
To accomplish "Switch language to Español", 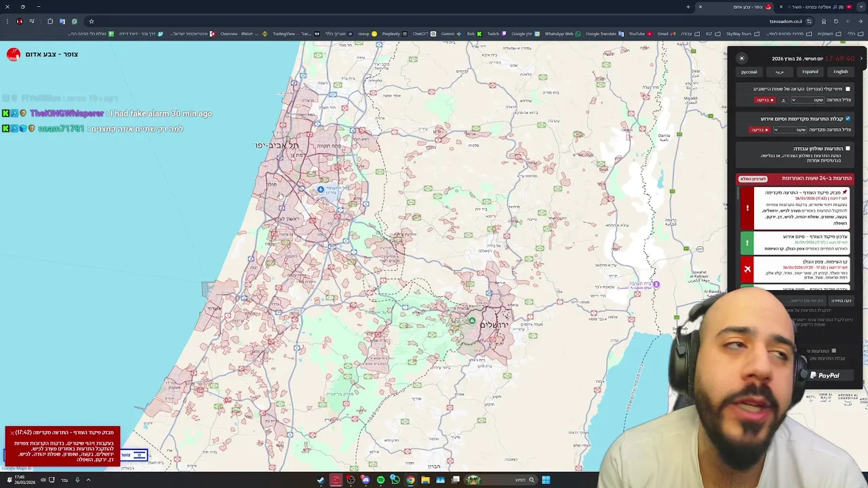I will [x=810, y=72].
